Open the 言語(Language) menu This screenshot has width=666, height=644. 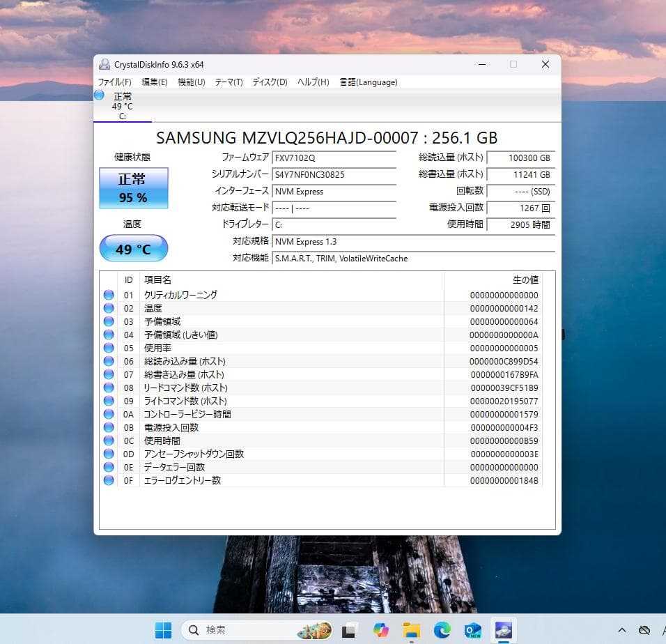pos(368,82)
